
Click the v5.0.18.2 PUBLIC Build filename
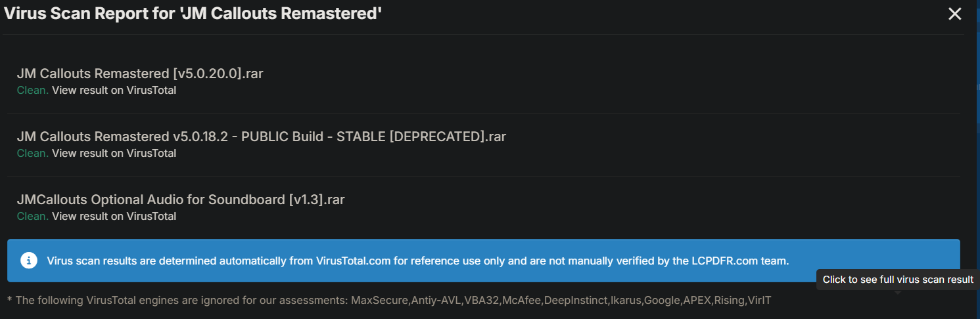point(261,137)
